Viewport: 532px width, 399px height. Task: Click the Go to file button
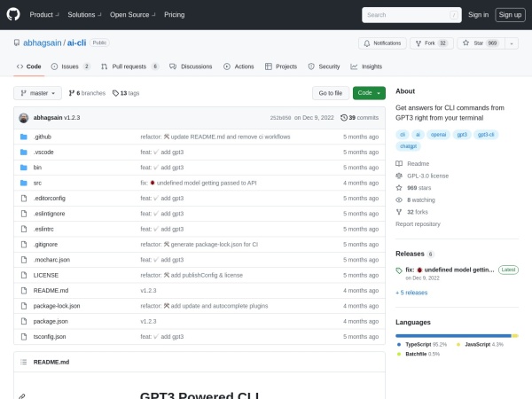click(x=330, y=93)
